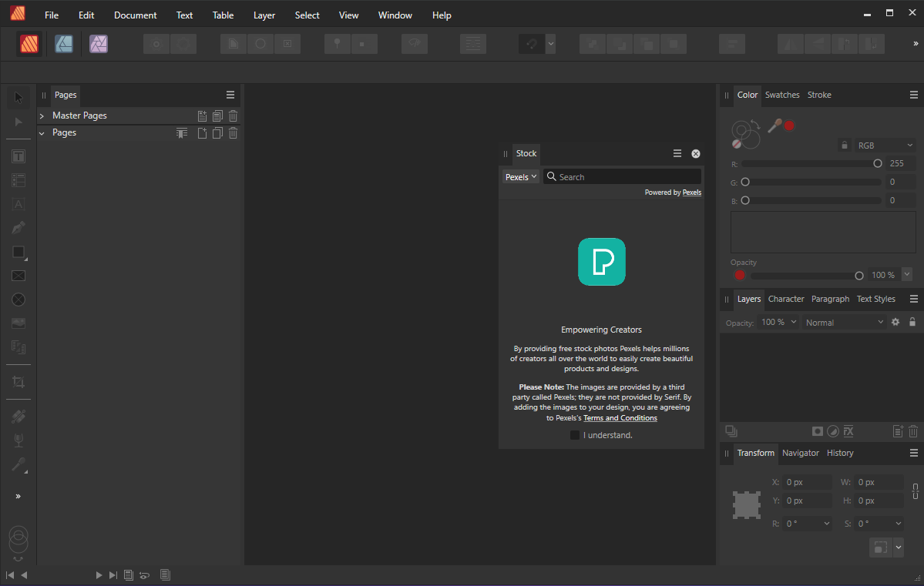Select the Fill gradient tool
Viewport: 924px width, 586px height.
tap(18, 417)
